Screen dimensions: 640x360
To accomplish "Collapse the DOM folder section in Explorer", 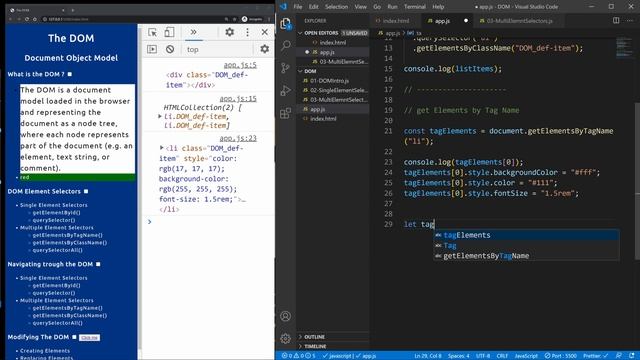I will [x=300, y=71].
